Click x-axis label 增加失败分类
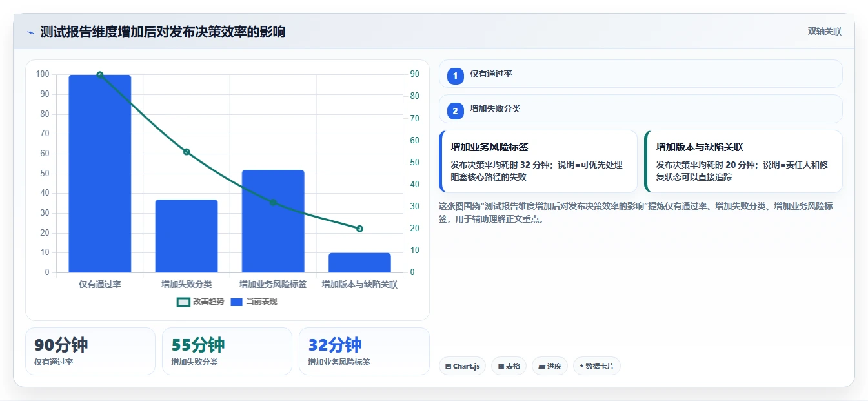868x401 pixels. (x=187, y=284)
